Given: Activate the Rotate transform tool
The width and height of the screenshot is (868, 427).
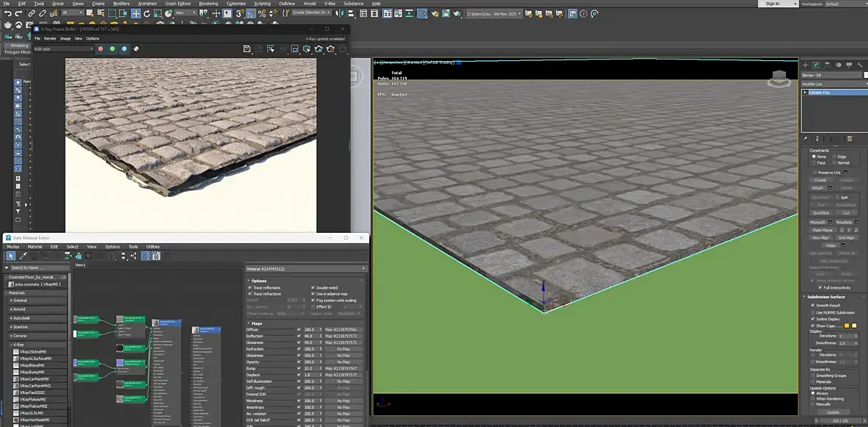Looking at the screenshot, I should pos(148,13).
